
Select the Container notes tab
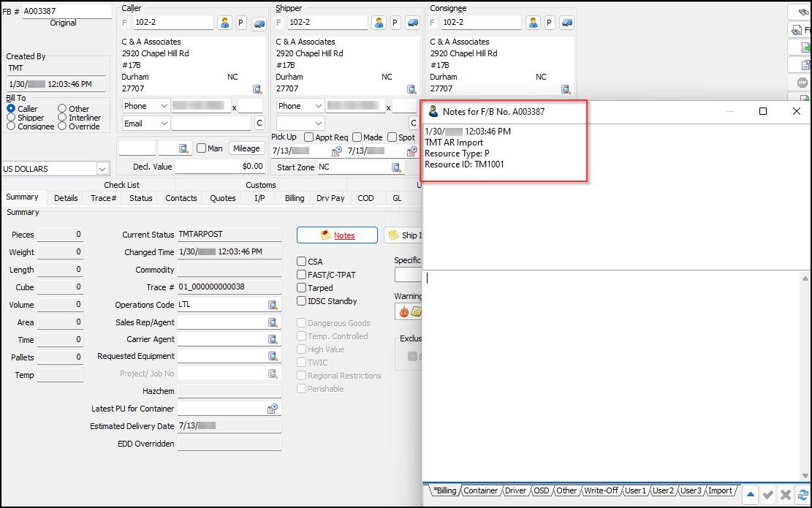click(481, 491)
